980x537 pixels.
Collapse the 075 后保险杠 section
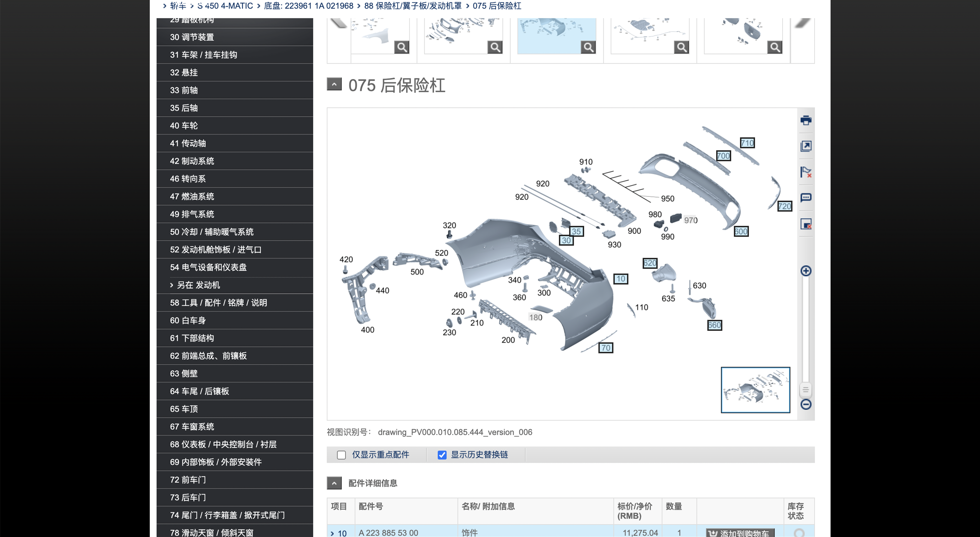(334, 84)
